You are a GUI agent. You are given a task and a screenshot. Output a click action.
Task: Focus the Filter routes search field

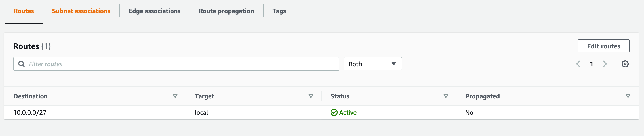point(182,64)
